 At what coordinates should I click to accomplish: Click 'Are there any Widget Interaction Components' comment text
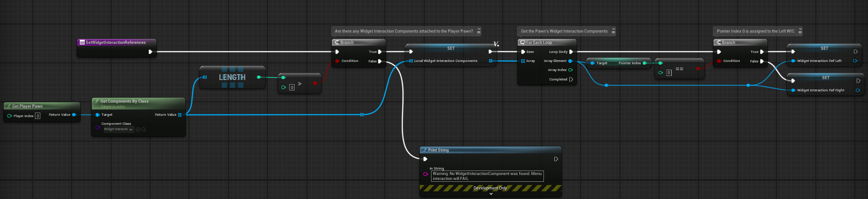[x=404, y=31]
